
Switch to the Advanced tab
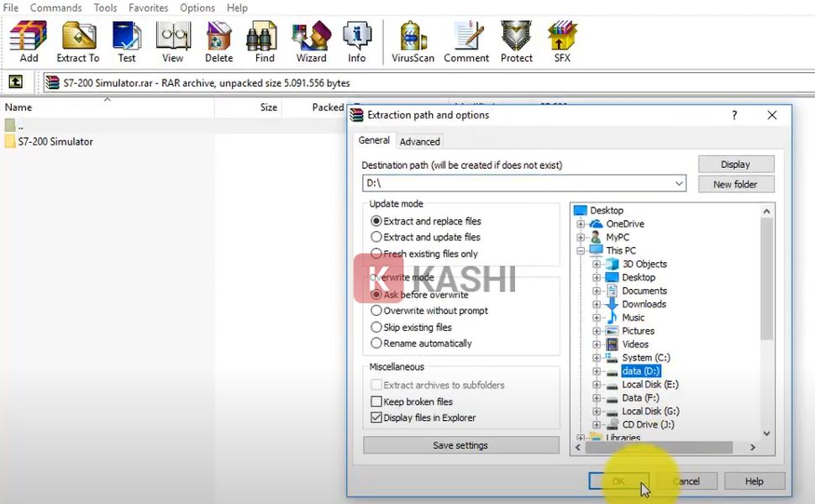[x=419, y=141]
